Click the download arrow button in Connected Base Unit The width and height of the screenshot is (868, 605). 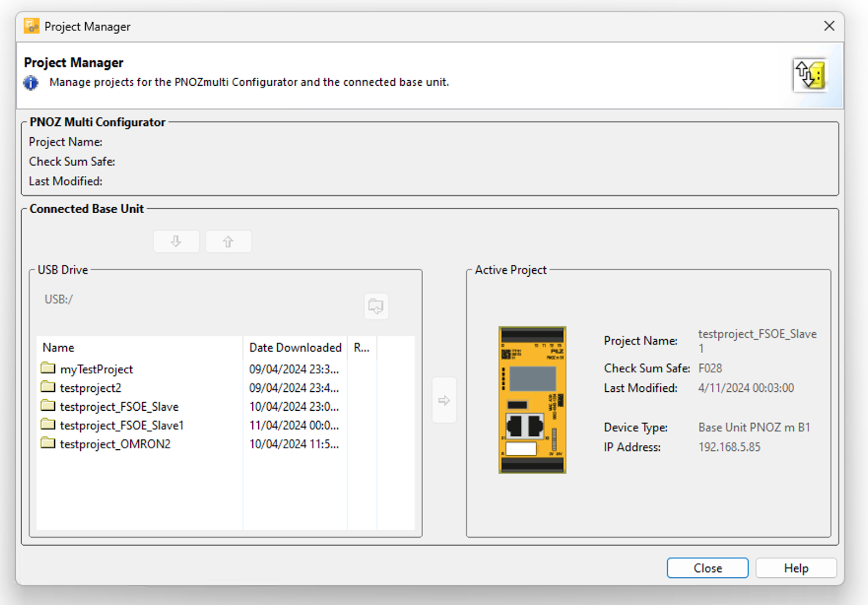tap(176, 241)
